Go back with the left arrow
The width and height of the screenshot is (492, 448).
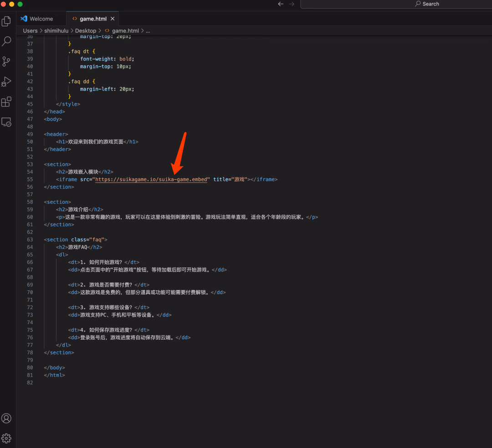pyautogui.click(x=281, y=4)
